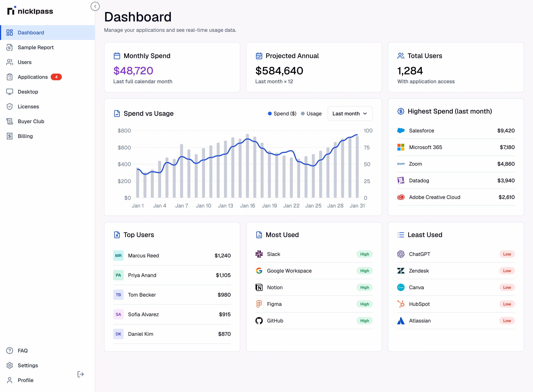Go to Sample Report page
The width and height of the screenshot is (533, 392).
pos(48,48)
